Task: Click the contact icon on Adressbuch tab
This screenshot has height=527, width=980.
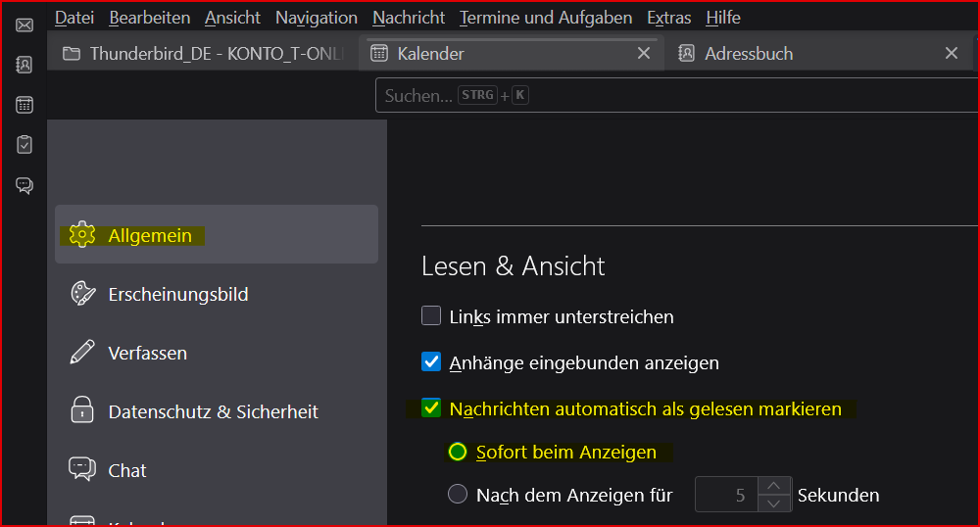Action: pos(686,54)
